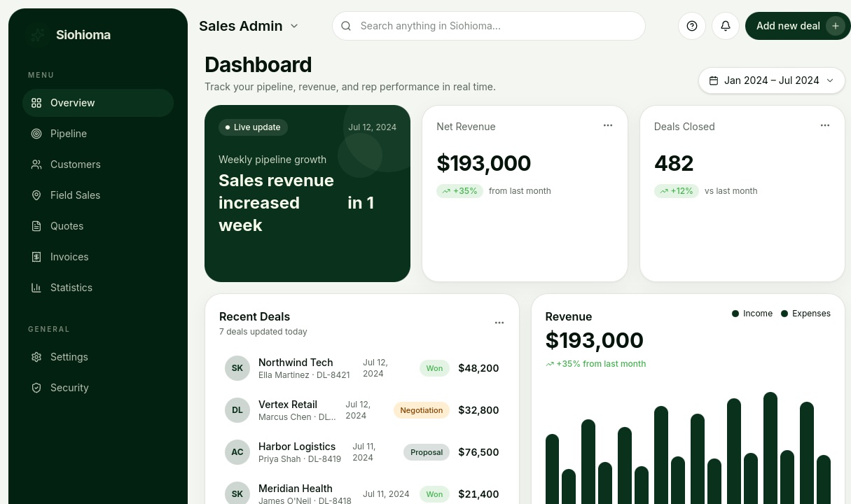Click the Live update badge
The width and height of the screenshot is (851, 504).
pyautogui.click(x=253, y=127)
